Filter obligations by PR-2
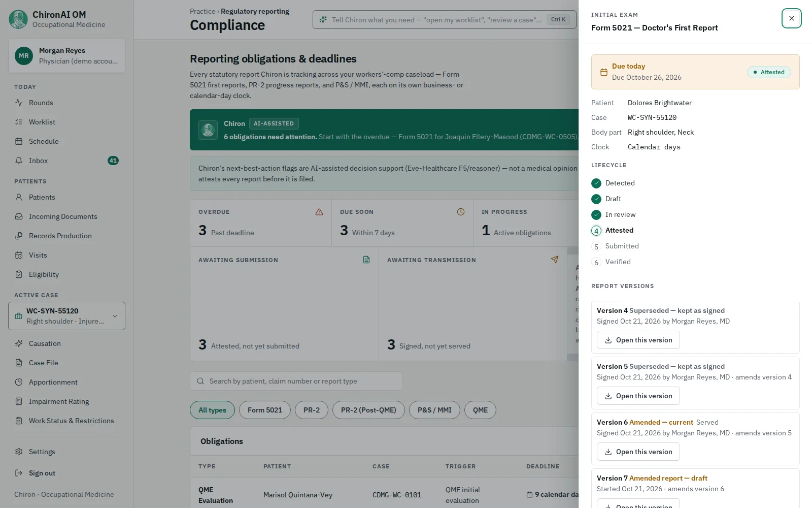Screen dimensions: 812x508 (312, 410)
